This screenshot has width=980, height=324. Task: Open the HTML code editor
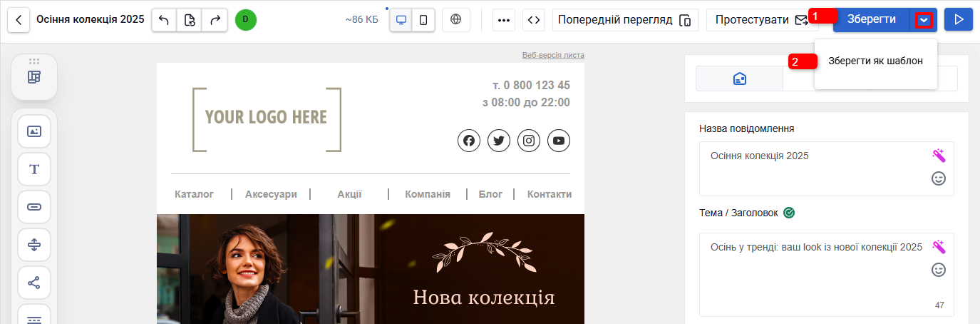[534, 20]
